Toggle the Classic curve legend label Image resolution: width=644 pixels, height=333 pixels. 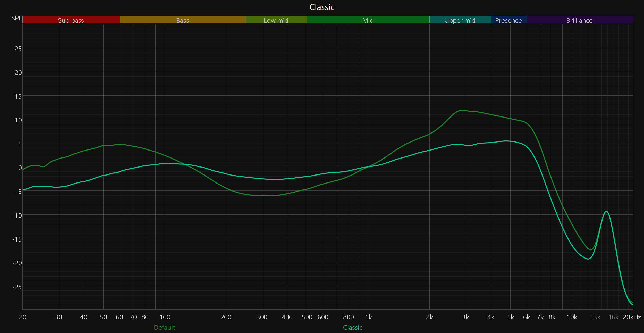353,327
